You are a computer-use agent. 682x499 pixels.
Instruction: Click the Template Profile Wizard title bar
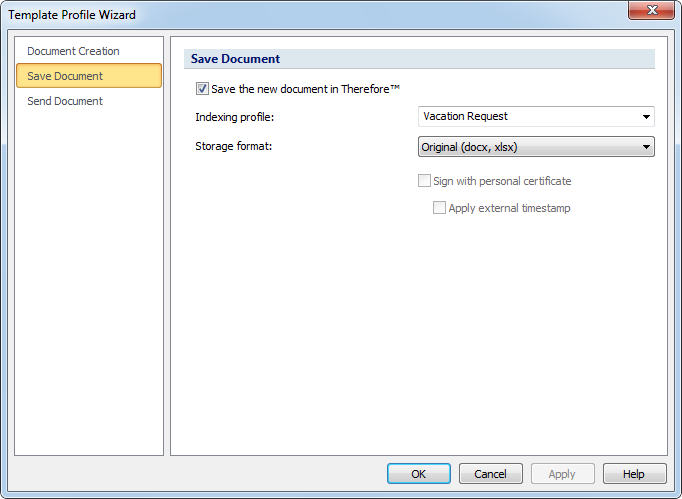300,14
